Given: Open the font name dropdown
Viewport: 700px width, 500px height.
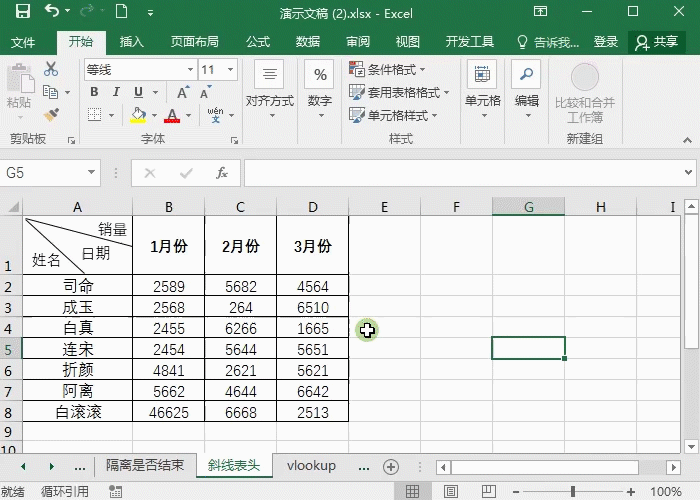Looking at the screenshot, I should point(189,70).
